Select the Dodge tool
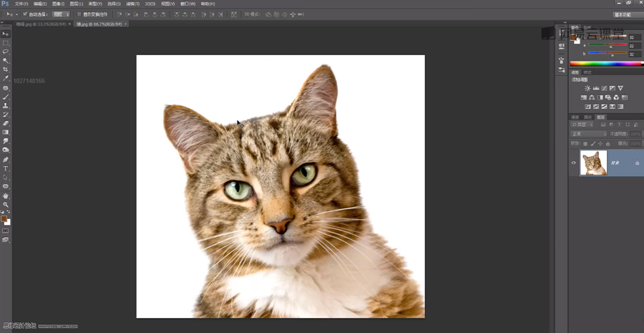The image size is (644, 333). 6,150
